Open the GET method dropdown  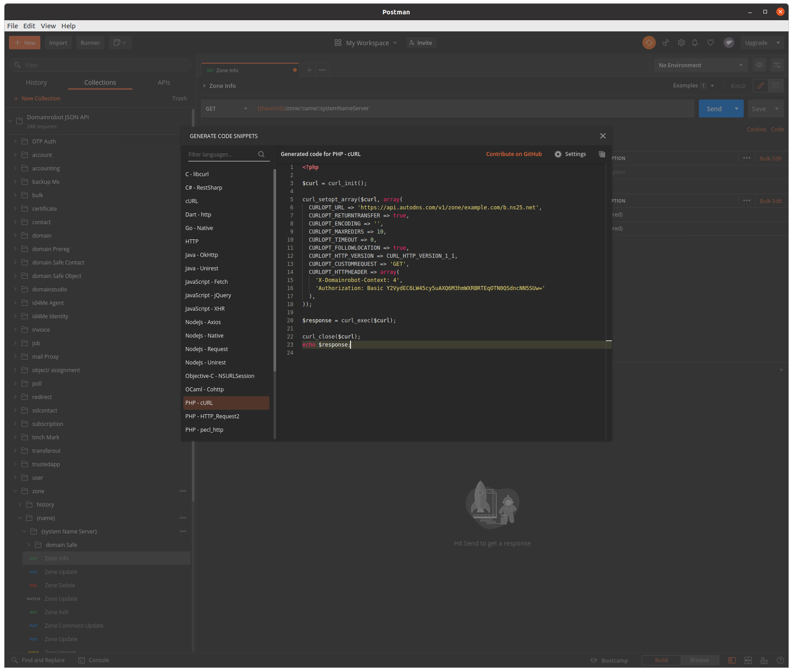(226, 108)
